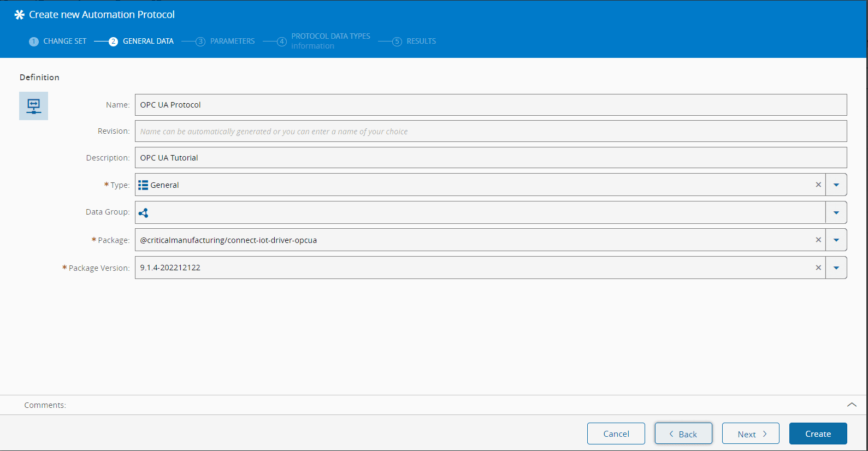The image size is (868, 451).
Task: Open the Type dropdown list
Action: [x=836, y=185]
